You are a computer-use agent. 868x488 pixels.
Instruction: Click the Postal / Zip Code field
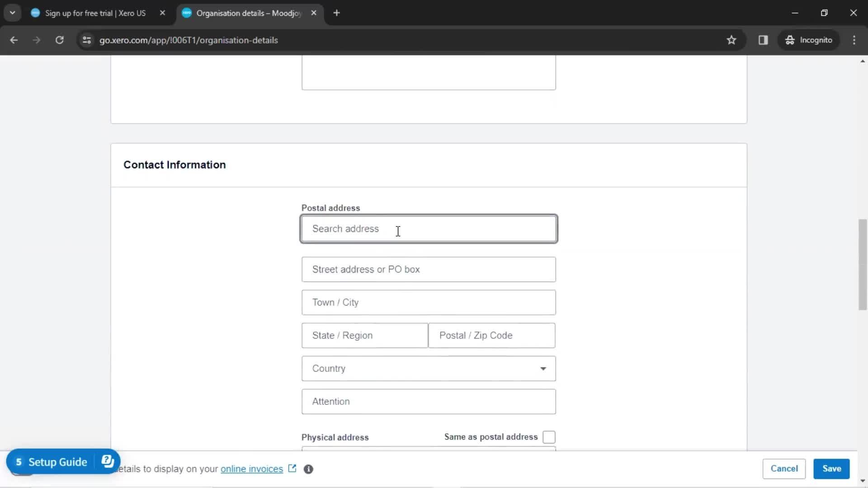[492, 335]
